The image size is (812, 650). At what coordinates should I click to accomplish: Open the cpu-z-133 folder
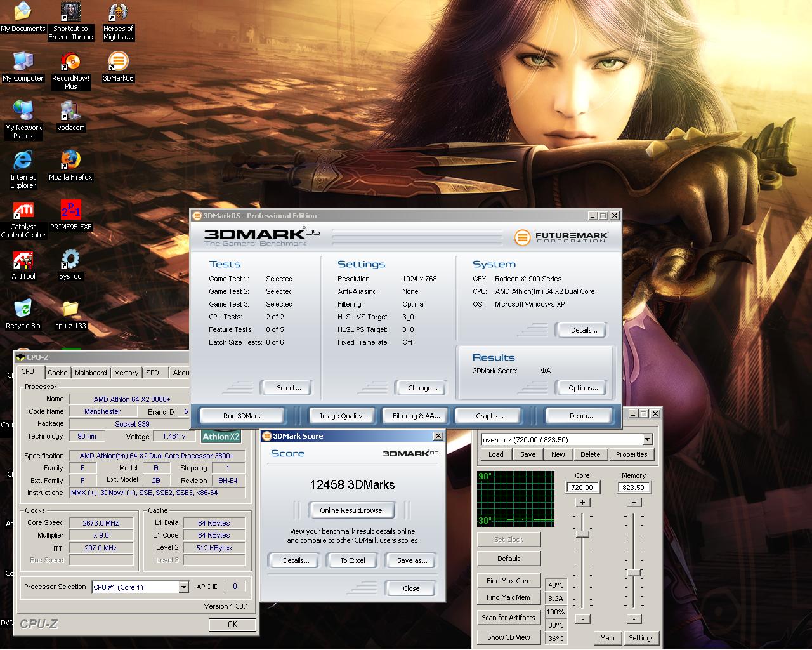tap(70, 310)
